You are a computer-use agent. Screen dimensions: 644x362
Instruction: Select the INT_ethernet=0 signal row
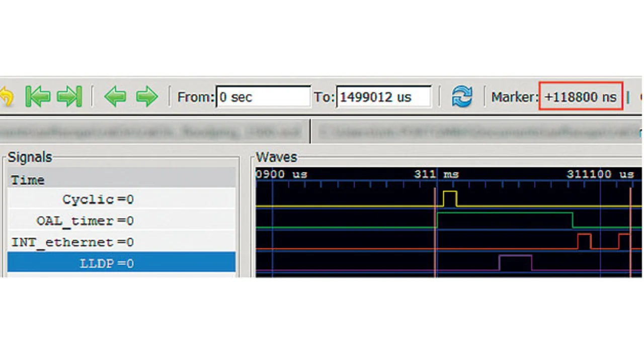[x=121, y=242]
